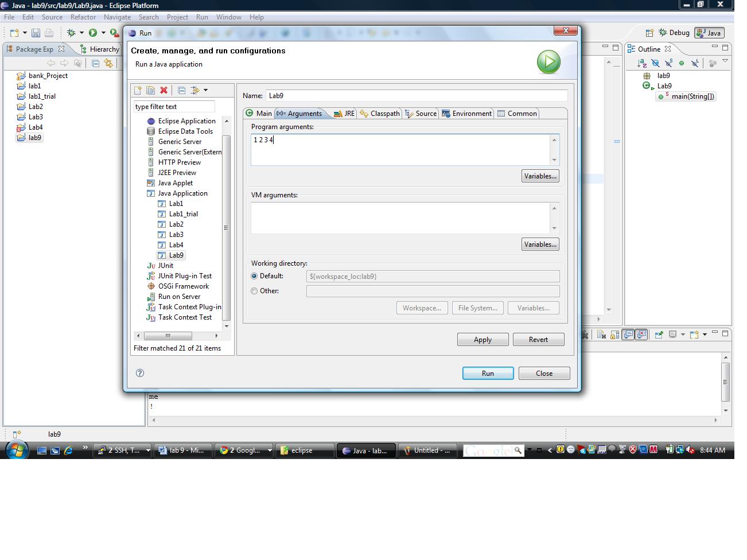Click the Apply button
The height and width of the screenshot is (560, 747).
coord(483,340)
